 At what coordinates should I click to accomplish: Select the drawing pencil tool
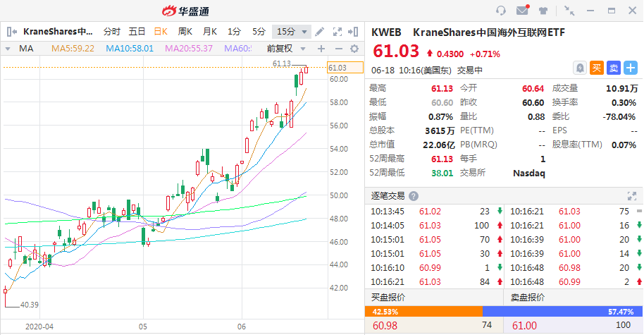(x=320, y=32)
